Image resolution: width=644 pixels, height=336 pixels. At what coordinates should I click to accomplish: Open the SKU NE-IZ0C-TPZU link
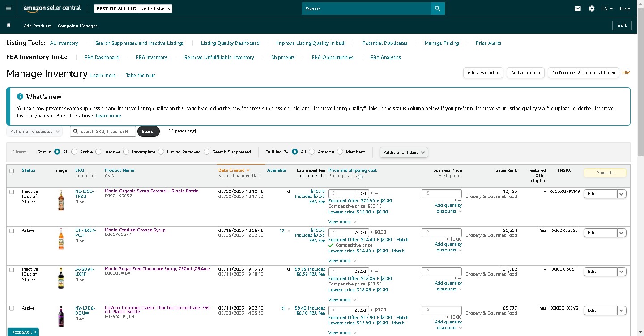click(x=84, y=193)
